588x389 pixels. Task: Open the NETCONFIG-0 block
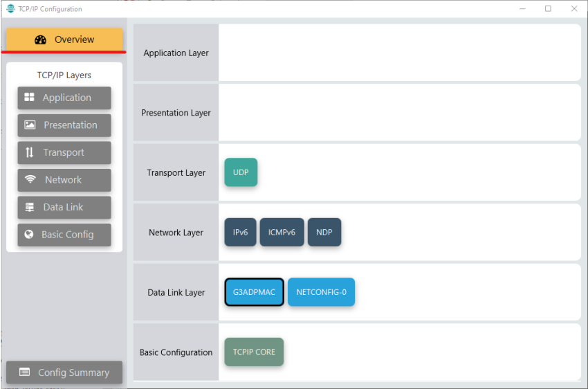click(321, 292)
